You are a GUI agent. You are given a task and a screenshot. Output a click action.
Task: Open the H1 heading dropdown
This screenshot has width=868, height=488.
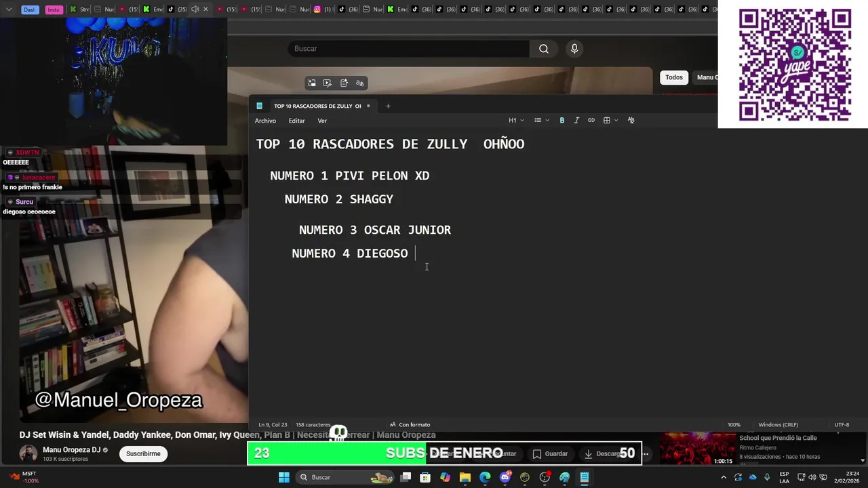click(x=516, y=120)
